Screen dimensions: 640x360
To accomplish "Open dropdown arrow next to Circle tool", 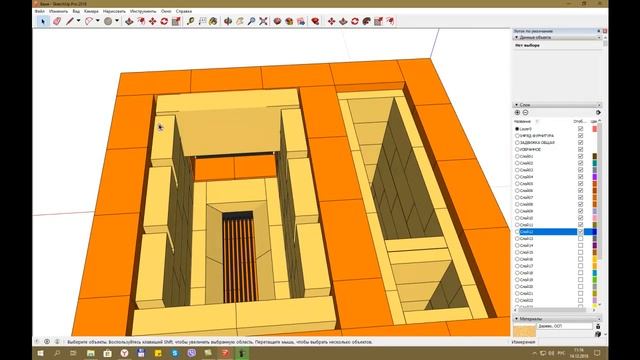I will (x=117, y=21).
